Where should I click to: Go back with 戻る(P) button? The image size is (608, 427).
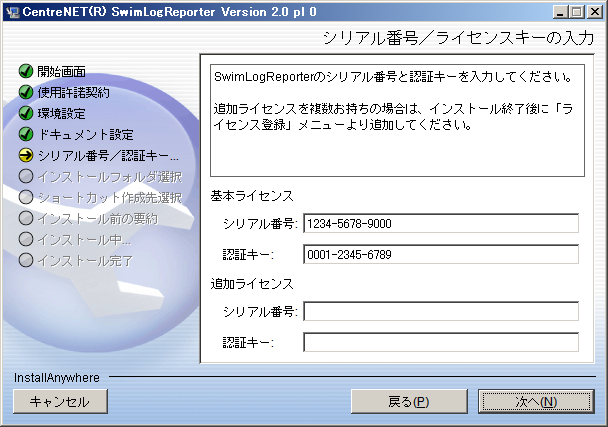click(x=409, y=401)
